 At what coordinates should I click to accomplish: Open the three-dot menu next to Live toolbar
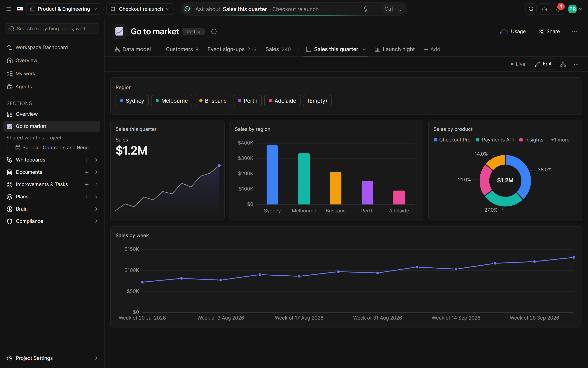(576, 64)
